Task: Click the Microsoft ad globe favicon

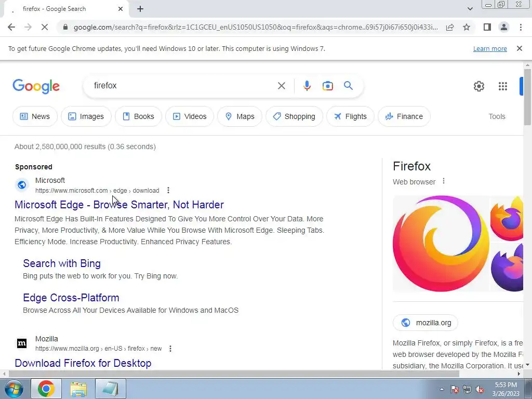Action: click(x=22, y=185)
